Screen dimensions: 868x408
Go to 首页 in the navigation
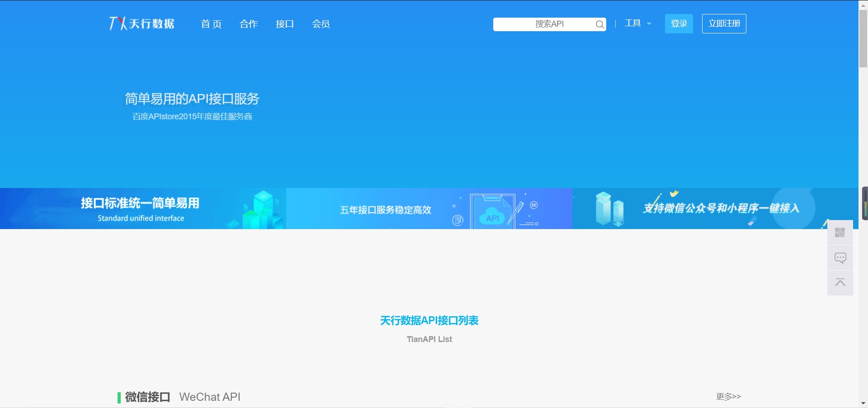click(211, 24)
